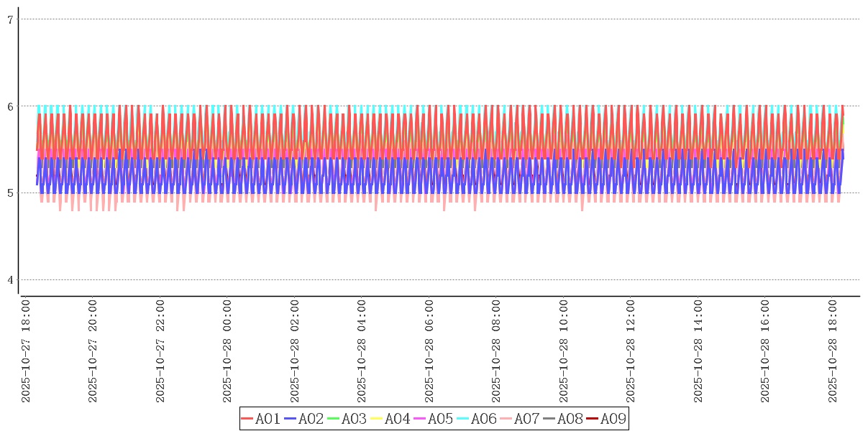Select the A09 legend label

point(613,419)
